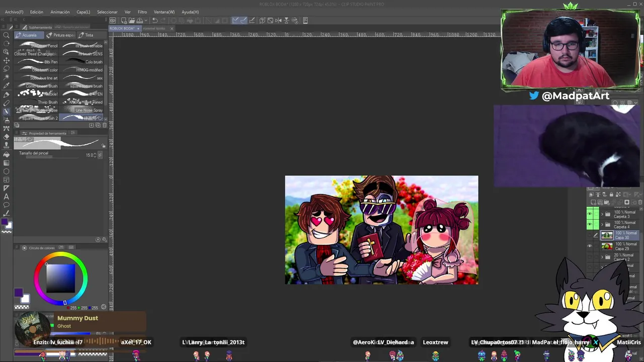Open the Edición menu
Image resolution: width=644 pixels, height=362 pixels.
coord(37,12)
